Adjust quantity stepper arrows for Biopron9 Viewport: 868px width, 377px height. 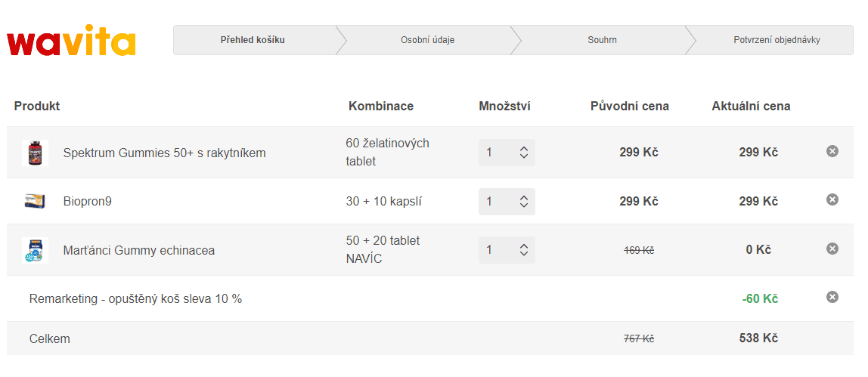point(524,202)
